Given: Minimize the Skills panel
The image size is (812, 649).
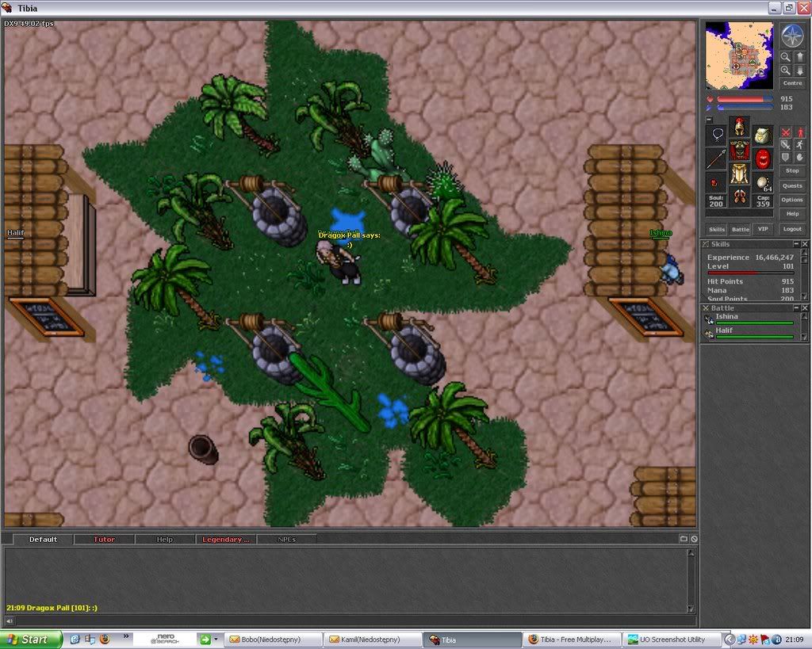Looking at the screenshot, I should point(796,244).
